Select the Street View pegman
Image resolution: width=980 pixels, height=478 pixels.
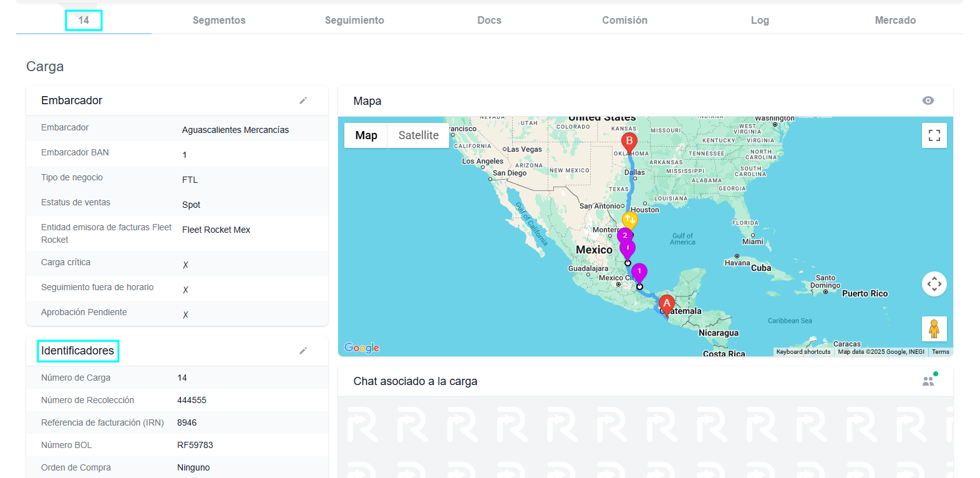(934, 329)
